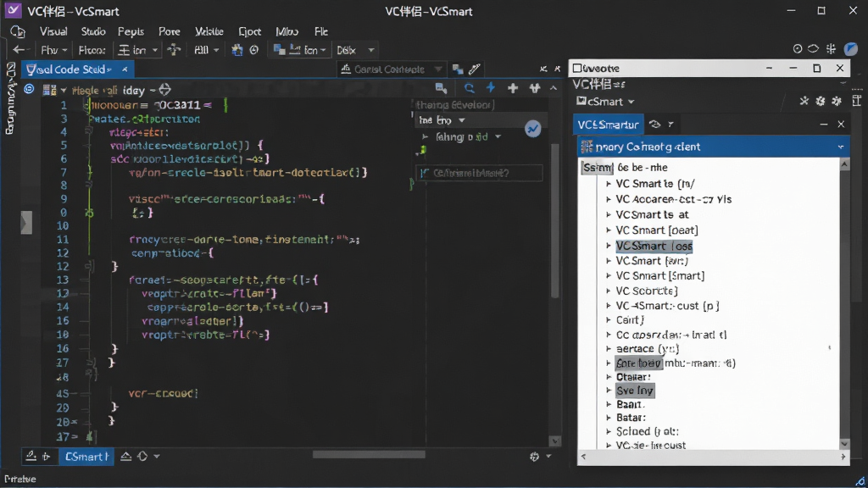Click the tree panel scroll-right arrow
The image size is (868, 488).
coord(843,457)
